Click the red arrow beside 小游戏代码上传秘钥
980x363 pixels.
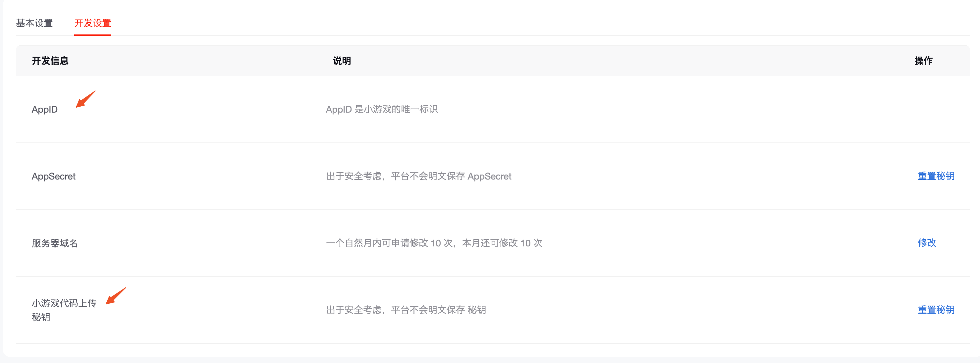116,296
